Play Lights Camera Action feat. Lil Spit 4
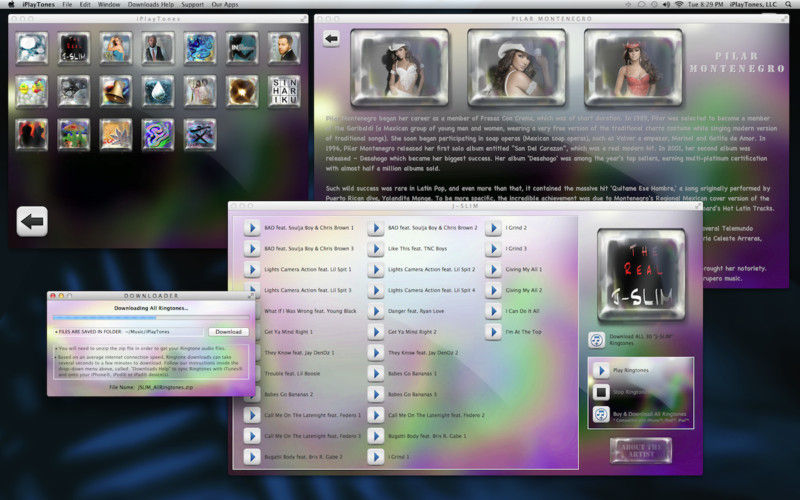Image resolution: width=800 pixels, height=500 pixels. pyautogui.click(x=376, y=290)
